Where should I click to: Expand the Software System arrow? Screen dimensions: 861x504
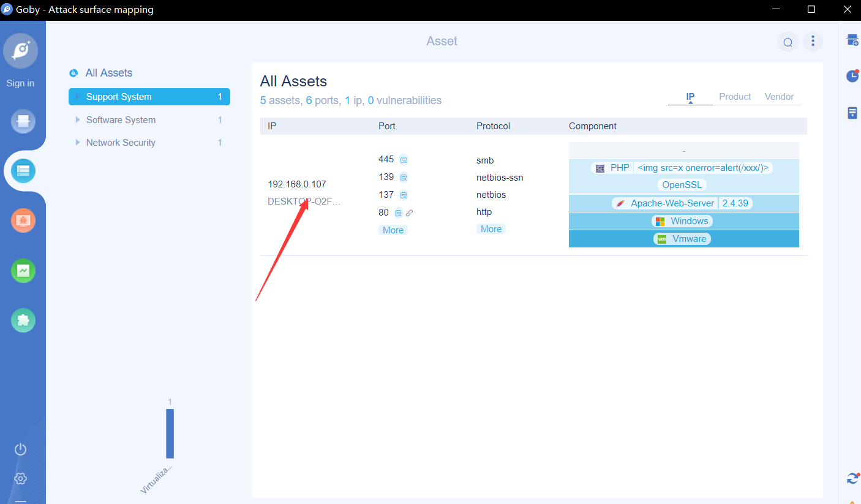tap(78, 120)
